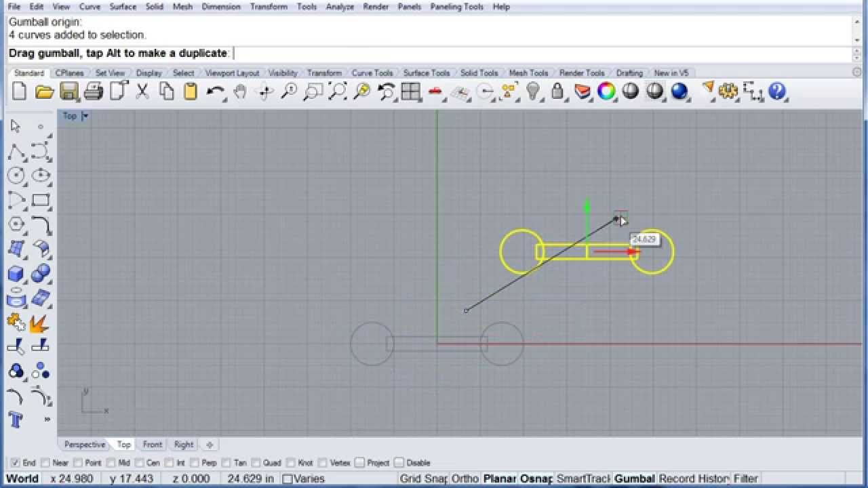868x488 pixels.
Task: Click the Filter button in status bar
Action: tap(746, 479)
